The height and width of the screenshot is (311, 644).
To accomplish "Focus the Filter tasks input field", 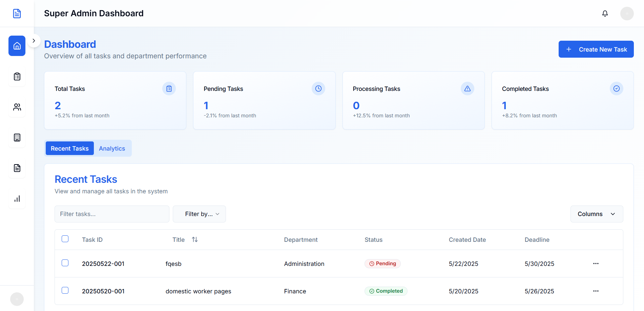I will (x=112, y=214).
